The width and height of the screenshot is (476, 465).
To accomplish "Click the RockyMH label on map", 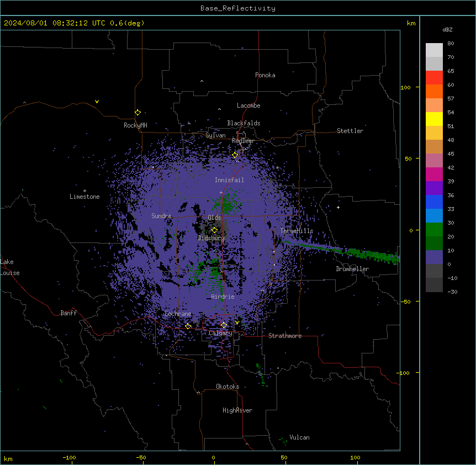I will tap(135, 125).
